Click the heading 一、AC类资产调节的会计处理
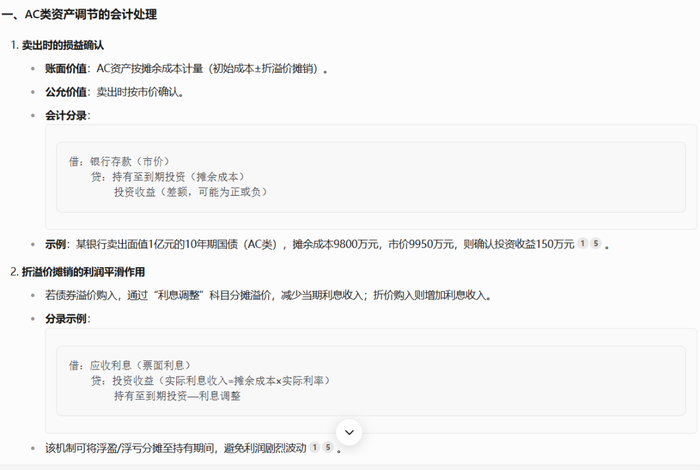Image resolution: width=700 pixels, height=470 pixels. click(79, 15)
